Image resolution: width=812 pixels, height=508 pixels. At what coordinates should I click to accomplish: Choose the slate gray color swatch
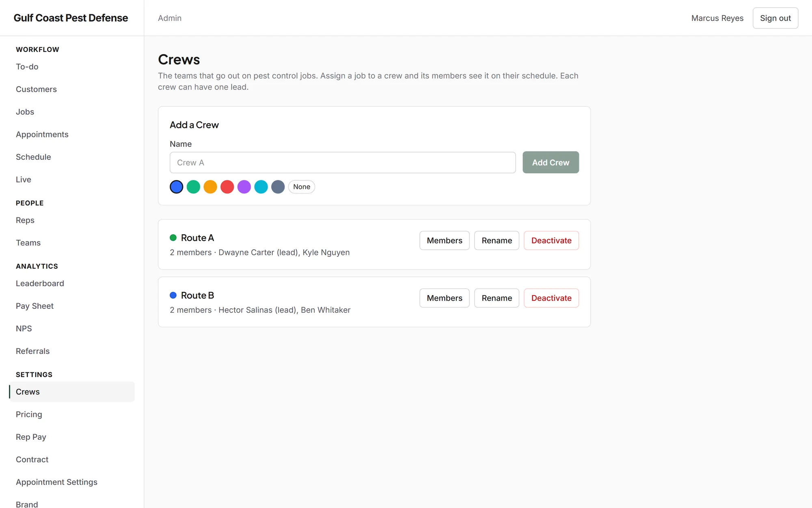tap(278, 187)
